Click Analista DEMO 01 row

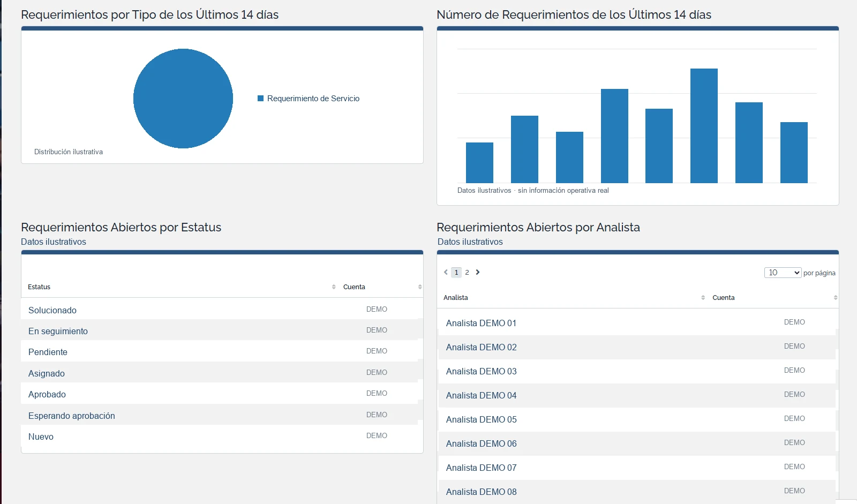(x=637, y=322)
